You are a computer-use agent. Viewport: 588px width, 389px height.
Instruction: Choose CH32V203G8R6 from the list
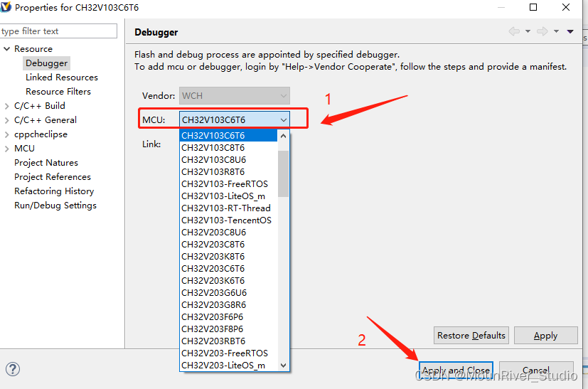229,305
